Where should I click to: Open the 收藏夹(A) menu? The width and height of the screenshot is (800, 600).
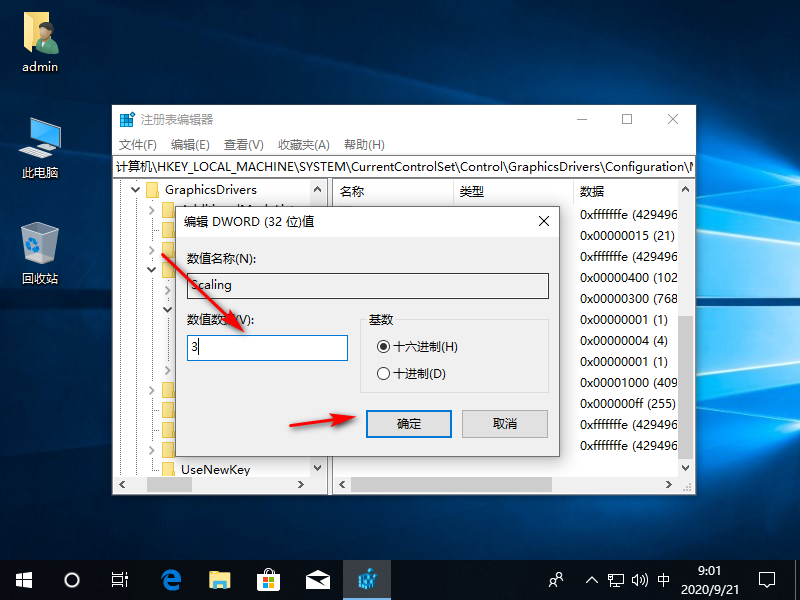tap(303, 145)
